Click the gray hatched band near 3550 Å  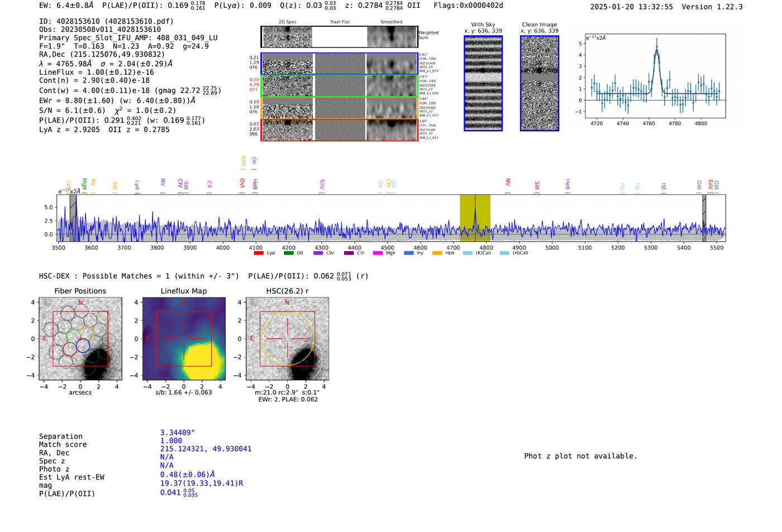coord(73,218)
